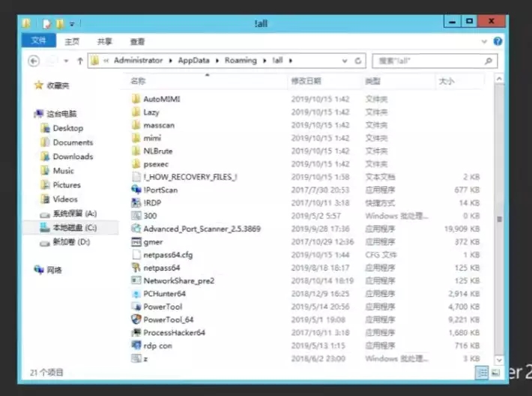The image size is (532, 396).
Task: Expand the ribbon with the chevron arrow
Action: click(x=485, y=42)
